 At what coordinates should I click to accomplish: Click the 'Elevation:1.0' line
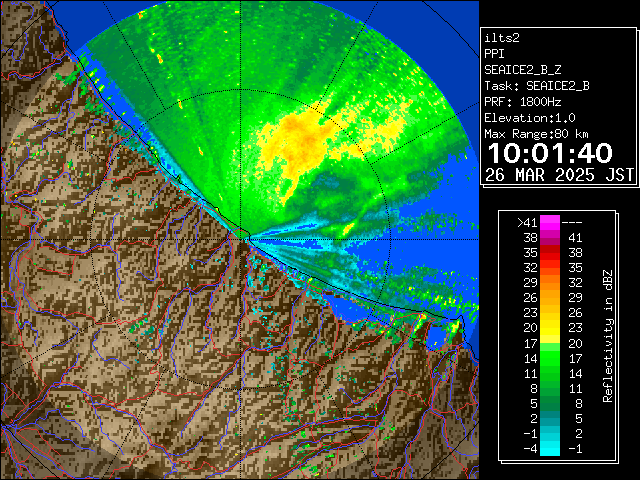pos(530,118)
